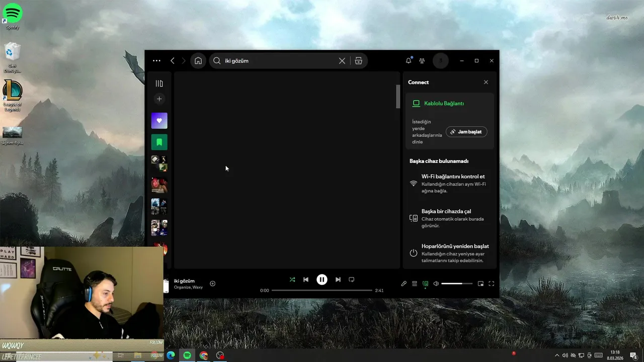Screen dimensions: 644x362
Task: Click the main content scrollbar
Action: (x=398, y=97)
